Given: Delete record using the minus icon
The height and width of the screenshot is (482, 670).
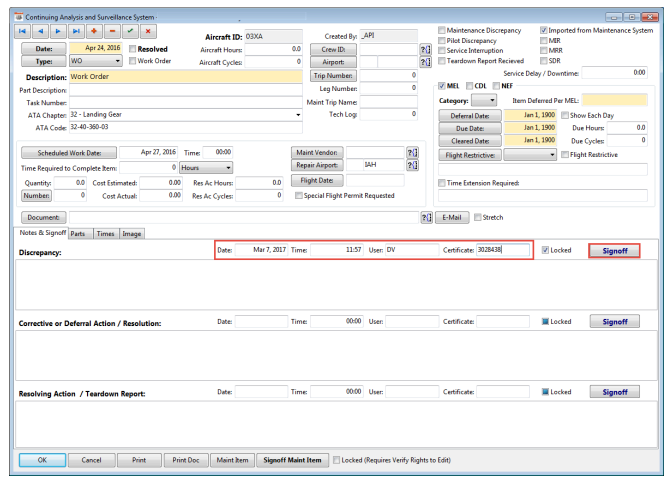Looking at the screenshot, I should 113,32.
